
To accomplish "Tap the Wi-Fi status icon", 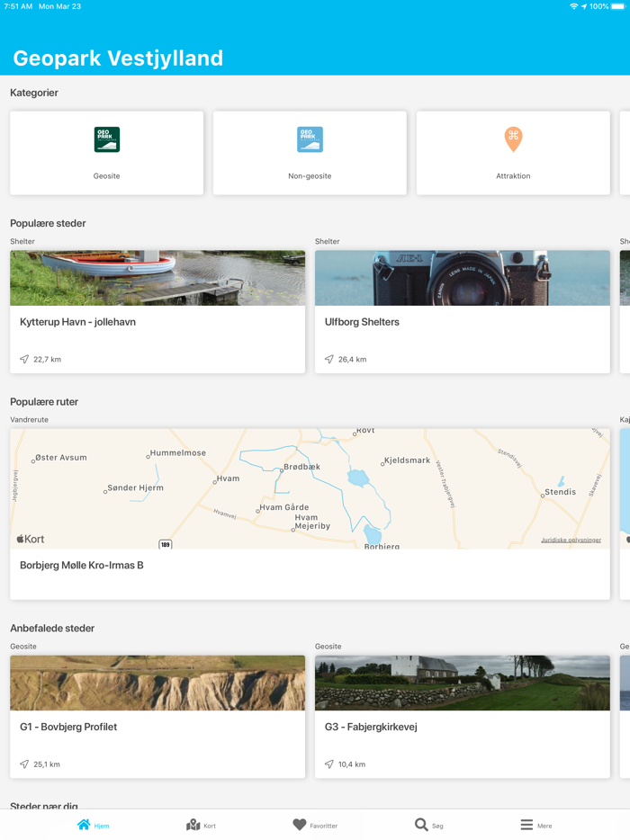I will coord(573,6).
